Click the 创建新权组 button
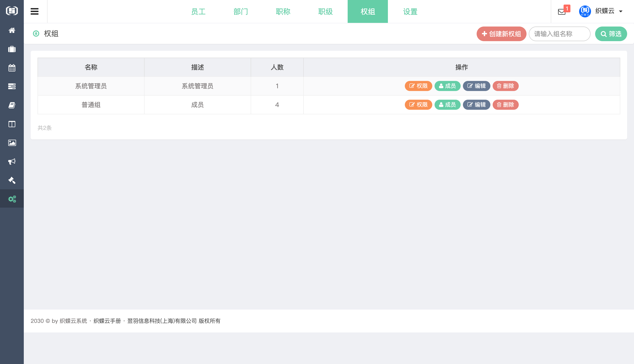 tap(501, 34)
